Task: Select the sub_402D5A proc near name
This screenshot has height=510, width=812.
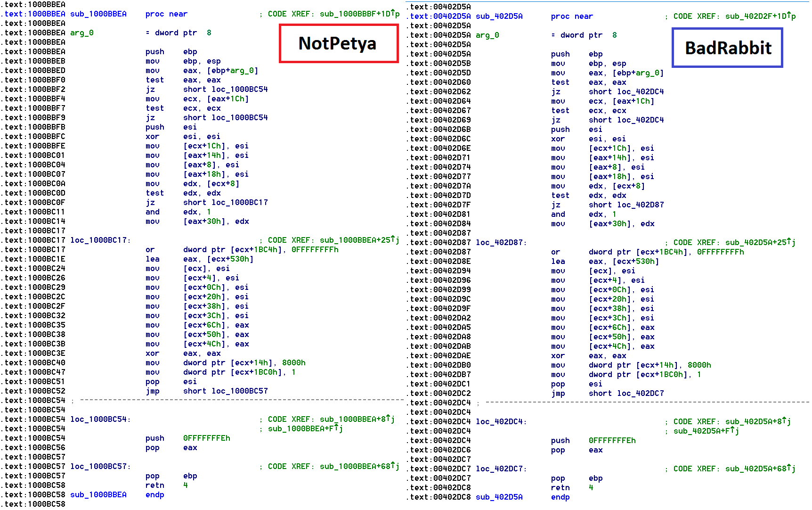Action: tap(499, 16)
